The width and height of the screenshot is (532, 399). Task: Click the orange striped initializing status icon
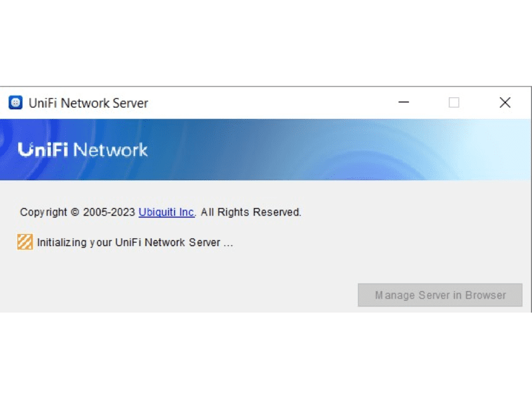(x=25, y=242)
